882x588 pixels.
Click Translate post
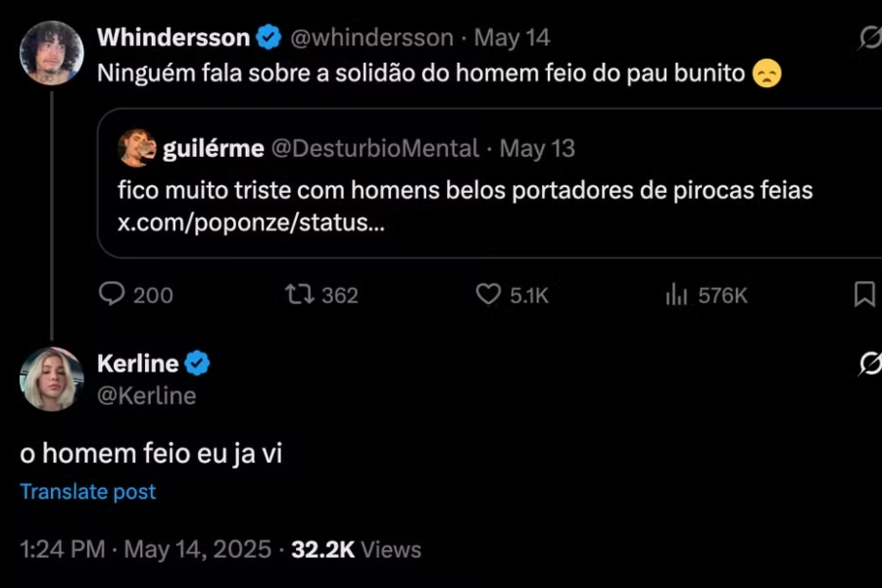[87, 492]
